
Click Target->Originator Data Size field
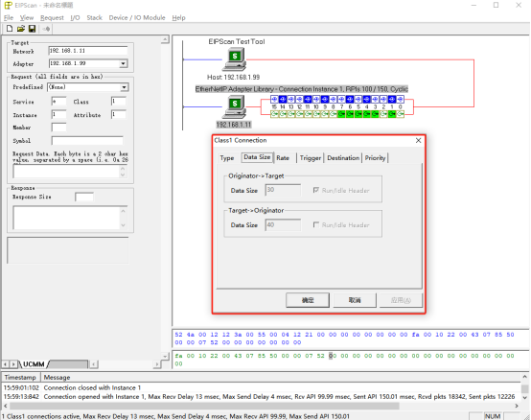(x=283, y=225)
